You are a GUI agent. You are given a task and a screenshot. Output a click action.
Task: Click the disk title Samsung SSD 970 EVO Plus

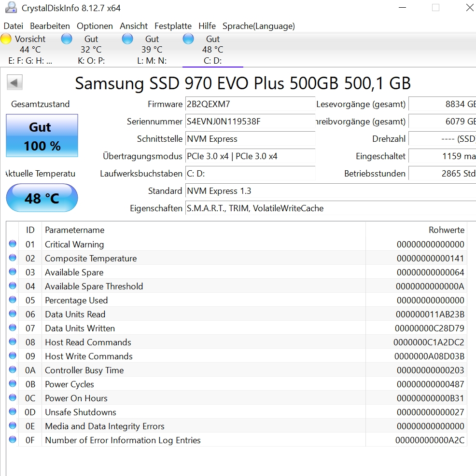pos(243,83)
